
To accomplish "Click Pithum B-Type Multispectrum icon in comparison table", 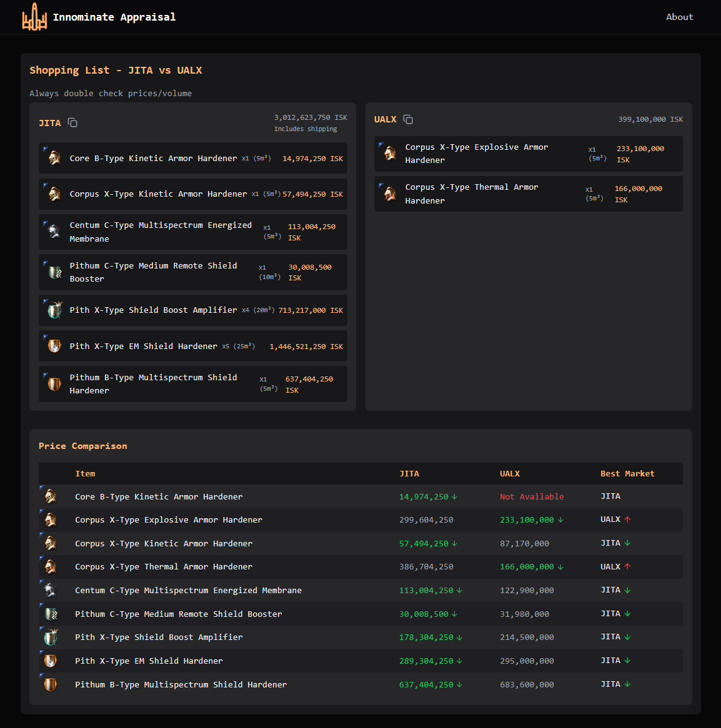I will click(x=51, y=684).
